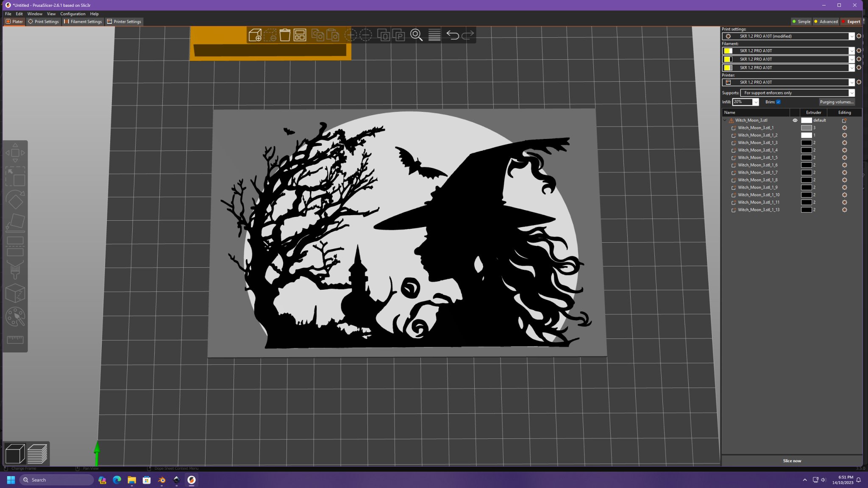The width and height of the screenshot is (868, 488).
Task: Toggle visibility of Witch_Moon_3.stl
Action: (795, 120)
